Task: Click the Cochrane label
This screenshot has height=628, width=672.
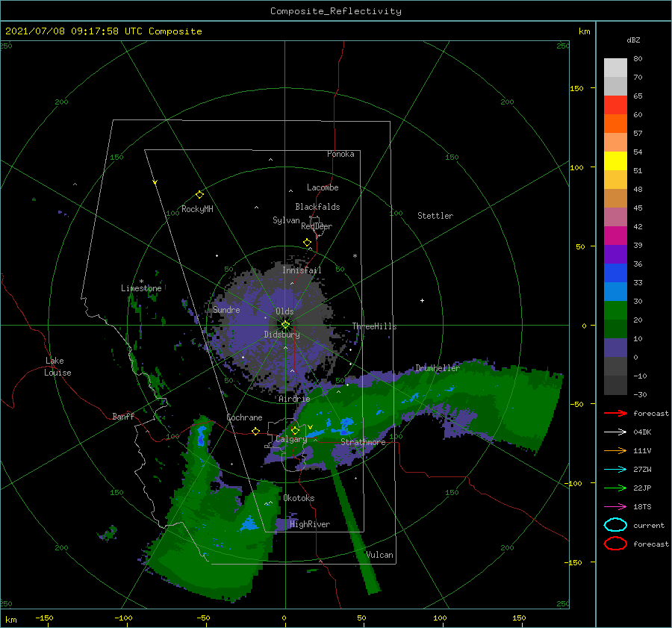Action: (x=244, y=417)
